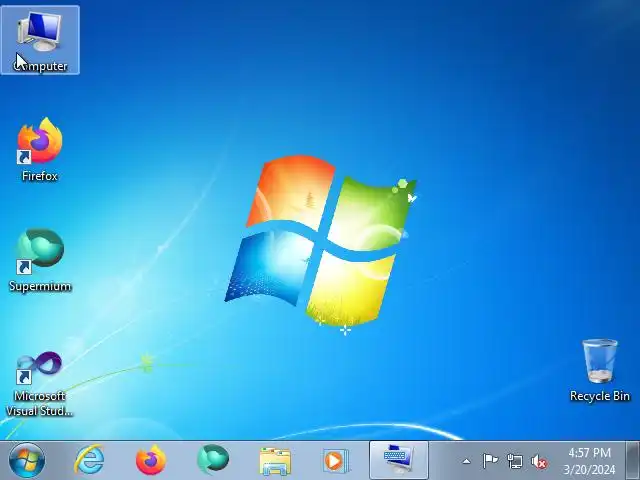Viewport: 640px width, 480px height.
Task: Click the "Recycle Bin" label text
Action: pos(600,396)
